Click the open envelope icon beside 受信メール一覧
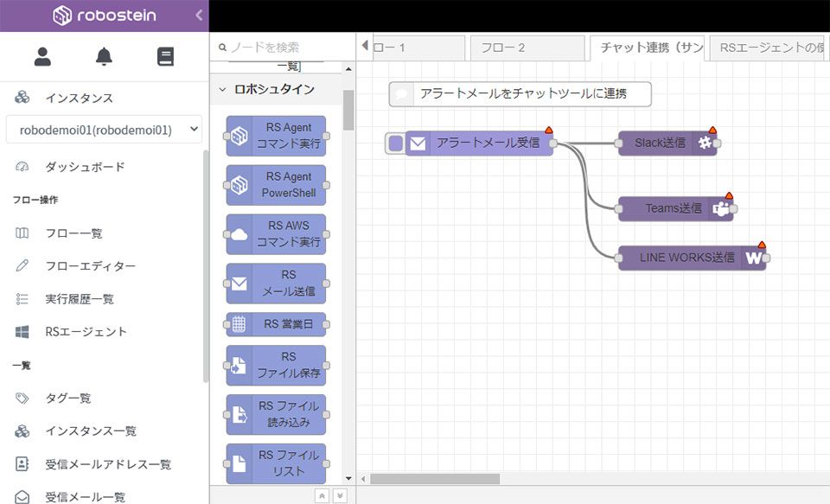Image resolution: width=830 pixels, height=504 pixels. (22, 496)
